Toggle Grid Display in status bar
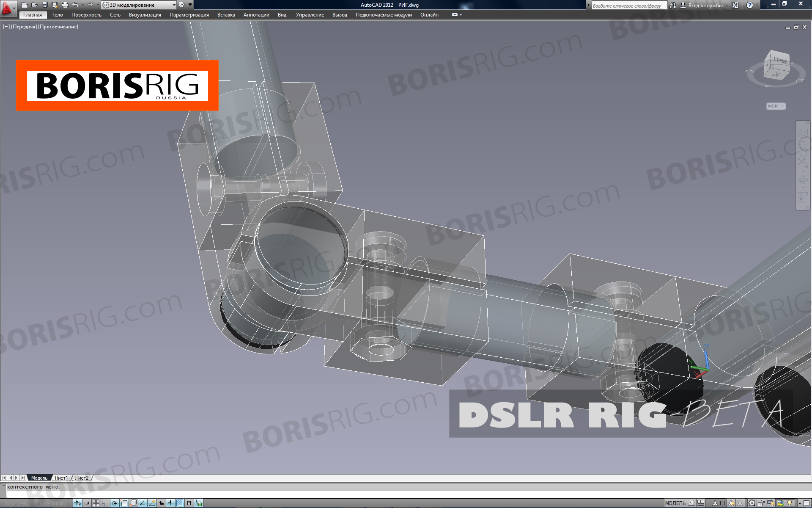This screenshot has height=508, width=812. [96, 503]
